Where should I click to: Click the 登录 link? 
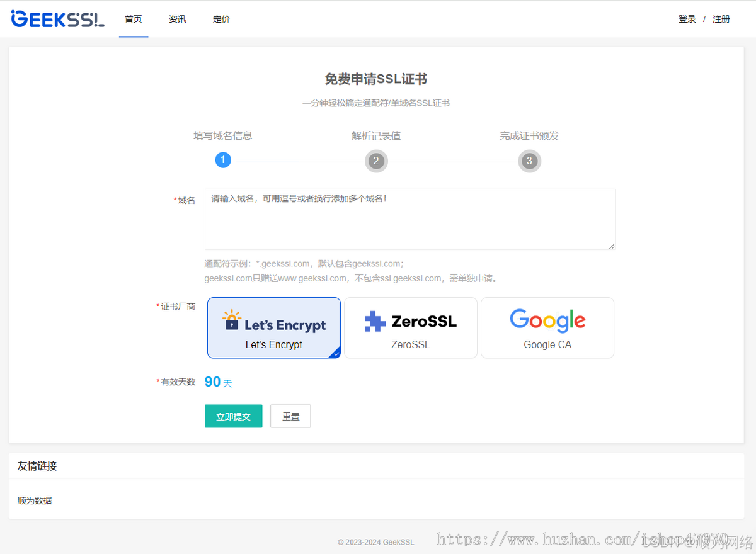point(687,19)
